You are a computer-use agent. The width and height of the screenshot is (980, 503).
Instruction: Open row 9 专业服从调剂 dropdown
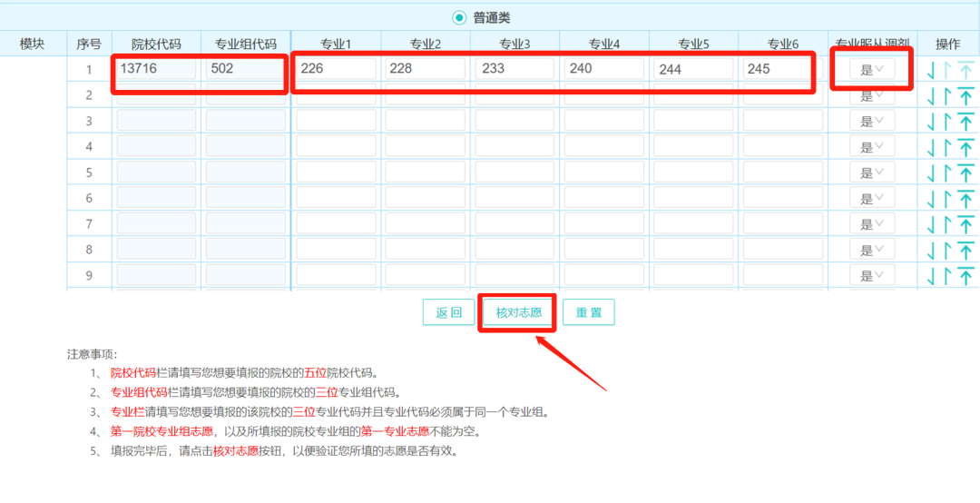(x=872, y=274)
